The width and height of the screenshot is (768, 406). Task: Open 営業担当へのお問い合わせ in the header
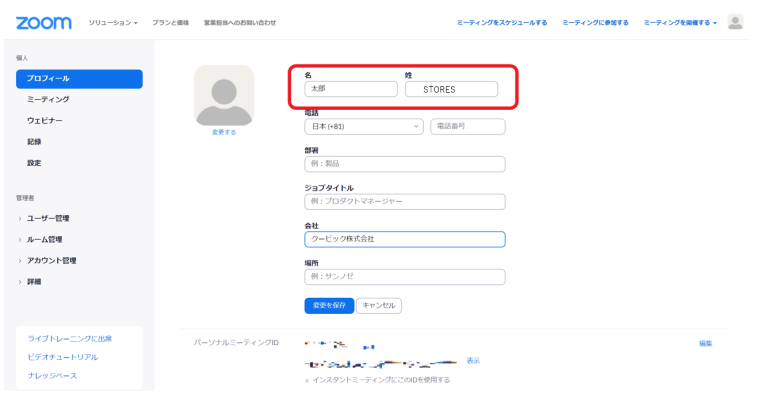[x=240, y=23]
